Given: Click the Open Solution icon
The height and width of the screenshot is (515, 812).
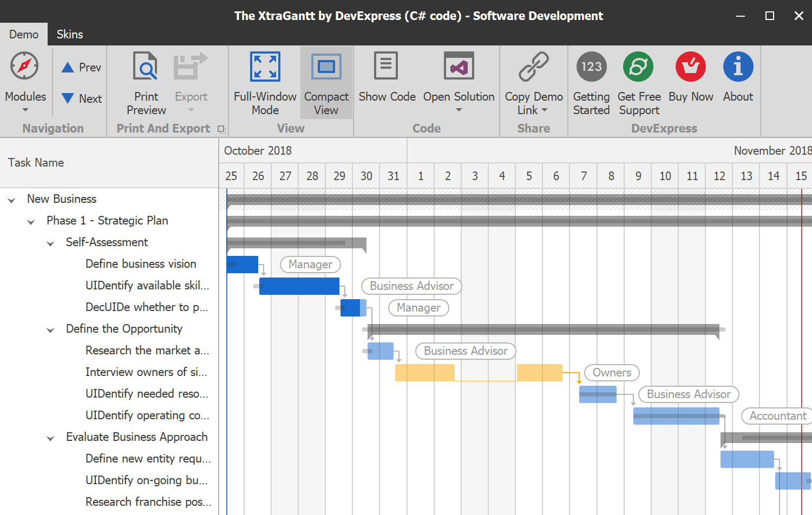Looking at the screenshot, I should click(459, 65).
